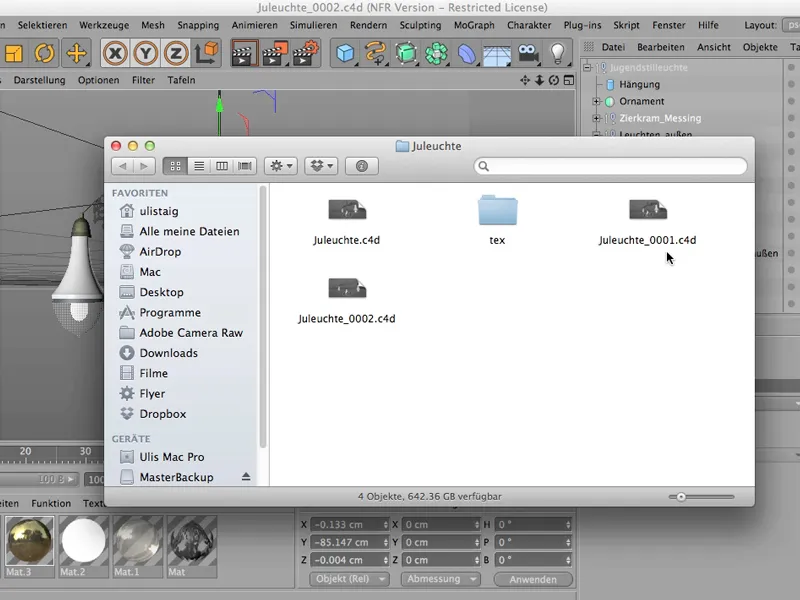Screen dimensions: 800x600
Task: Select the Scale tool in Cinema 4D toolbar
Action: tap(13, 53)
